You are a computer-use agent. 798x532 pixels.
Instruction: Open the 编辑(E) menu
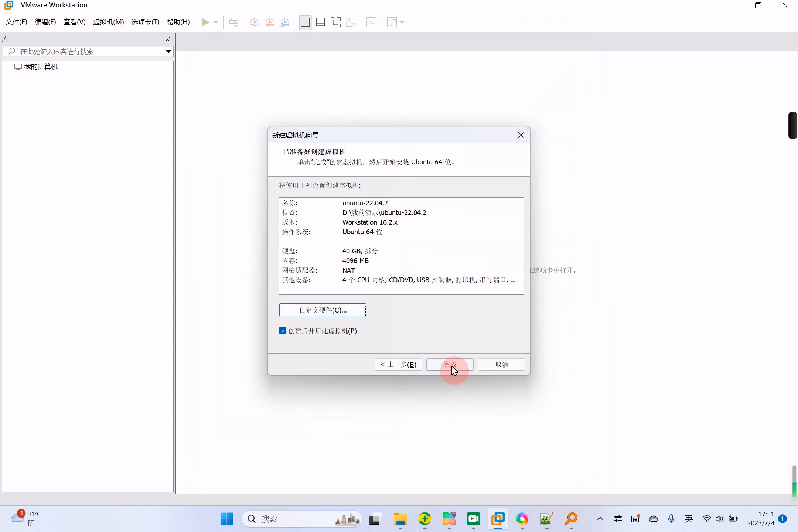point(45,22)
